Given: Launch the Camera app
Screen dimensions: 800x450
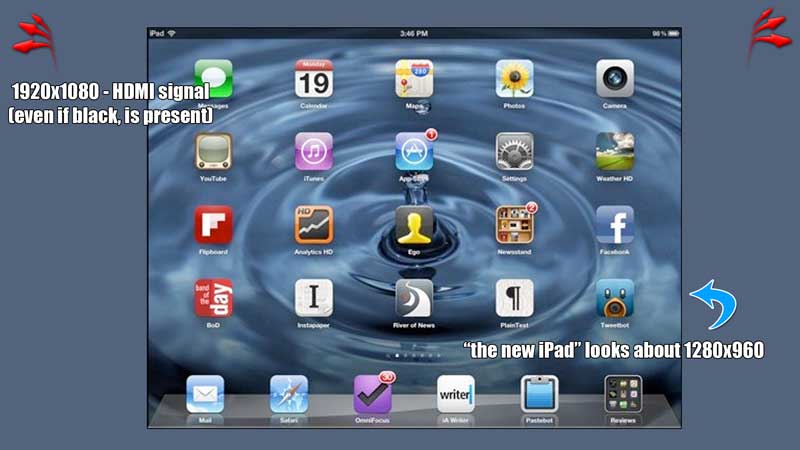Looking at the screenshot, I should tap(615, 79).
